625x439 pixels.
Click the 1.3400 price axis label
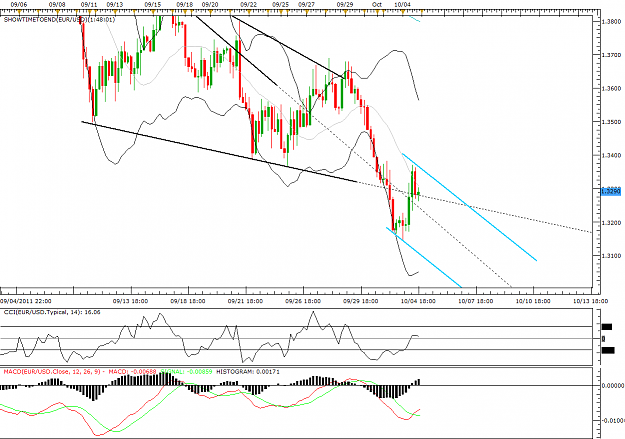[x=612, y=155]
